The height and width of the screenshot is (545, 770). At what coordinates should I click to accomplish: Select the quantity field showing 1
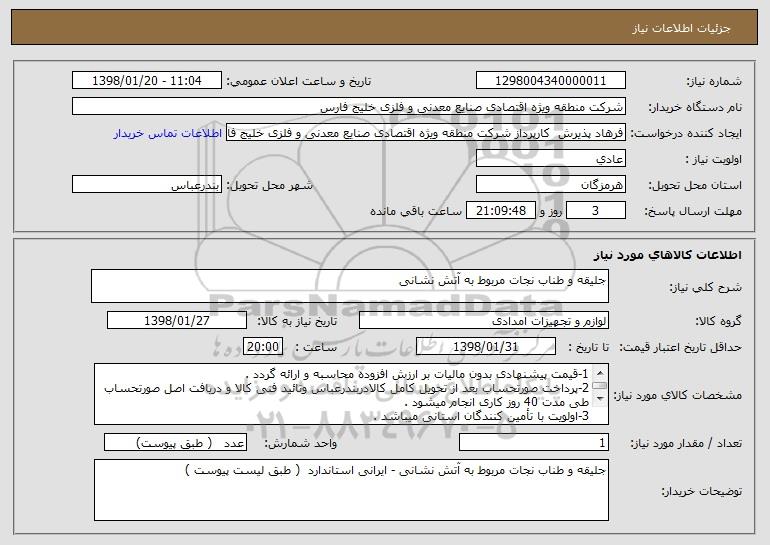534,442
